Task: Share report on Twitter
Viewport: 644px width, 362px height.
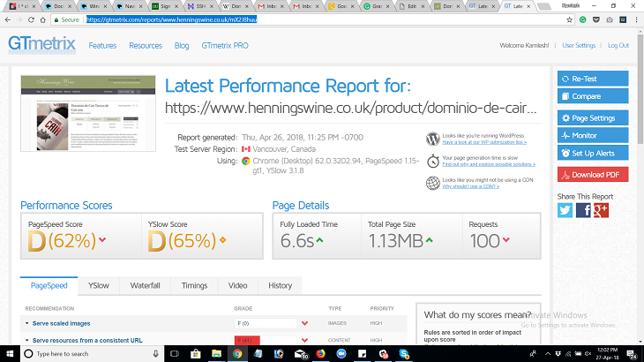Action: (x=565, y=210)
